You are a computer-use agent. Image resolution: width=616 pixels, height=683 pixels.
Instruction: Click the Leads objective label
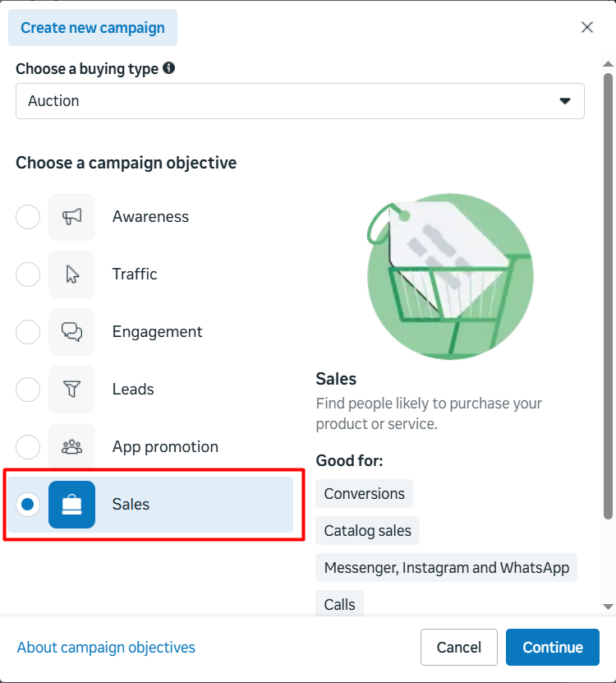(x=133, y=390)
